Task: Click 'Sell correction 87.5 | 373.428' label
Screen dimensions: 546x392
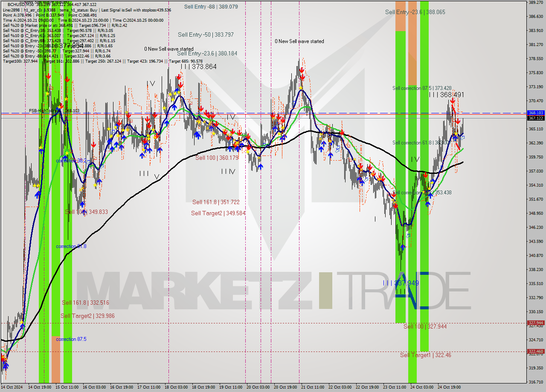Action: pos(422,88)
